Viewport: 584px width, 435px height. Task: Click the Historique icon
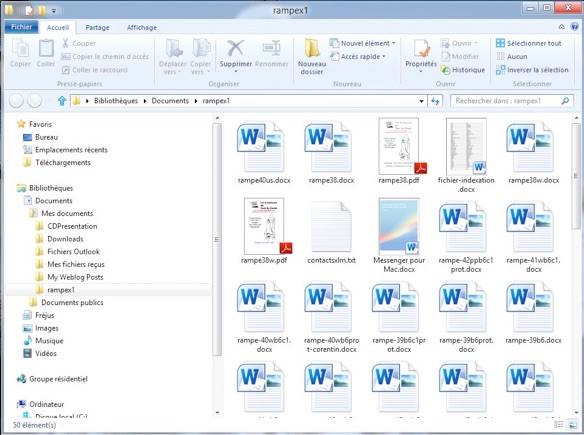point(445,70)
